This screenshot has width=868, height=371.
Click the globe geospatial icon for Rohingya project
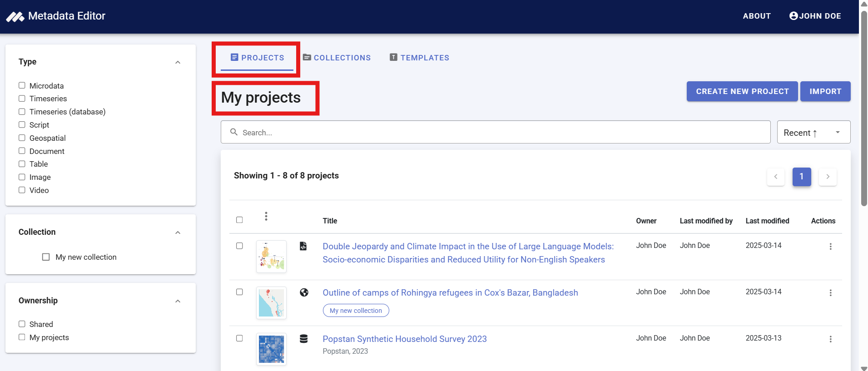pyautogui.click(x=304, y=292)
